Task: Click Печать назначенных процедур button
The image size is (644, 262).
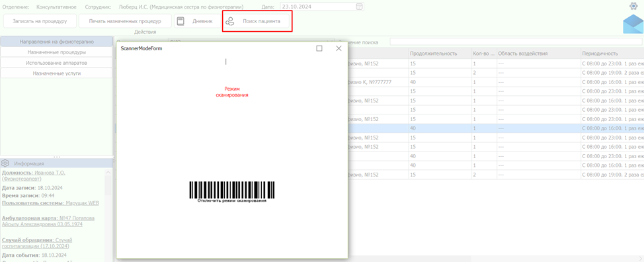Action: (125, 21)
